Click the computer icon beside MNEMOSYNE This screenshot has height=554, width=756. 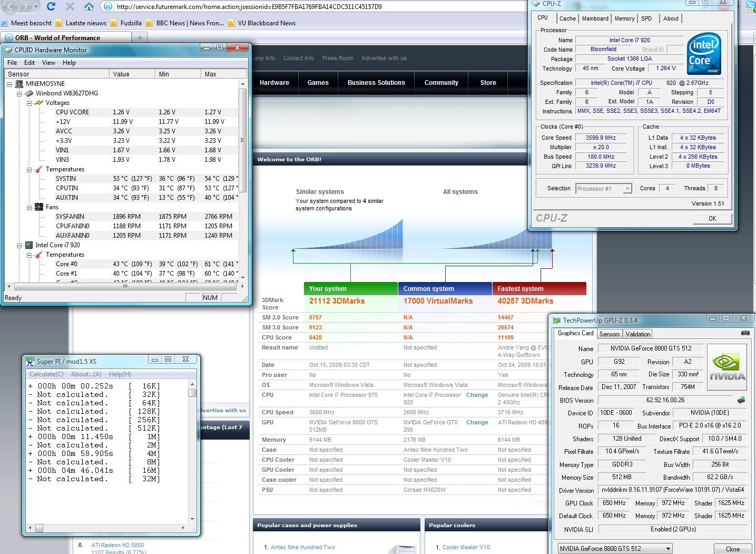coord(19,84)
